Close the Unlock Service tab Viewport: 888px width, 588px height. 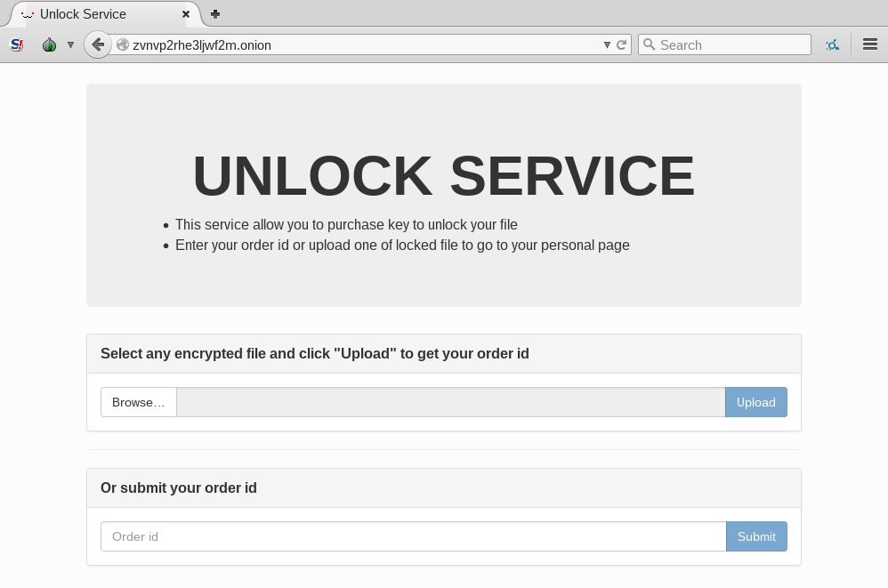pos(186,14)
